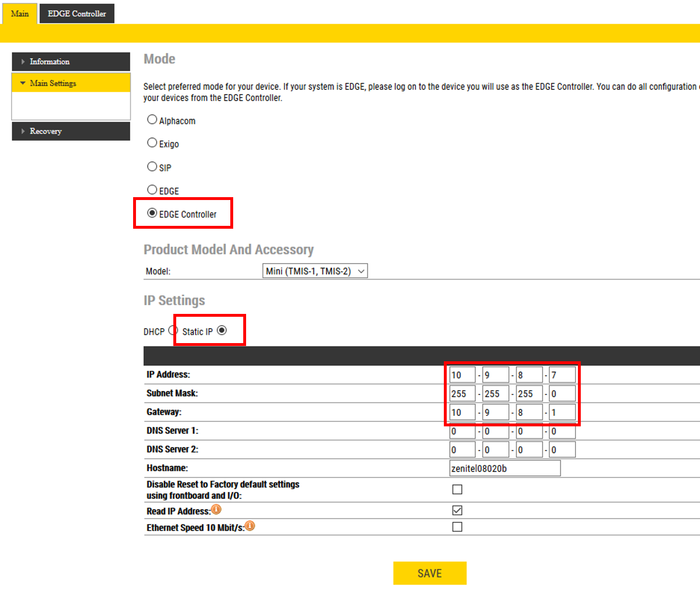700x590 pixels.
Task: Switch to the EDGE Controller tab
Action: [x=77, y=14]
